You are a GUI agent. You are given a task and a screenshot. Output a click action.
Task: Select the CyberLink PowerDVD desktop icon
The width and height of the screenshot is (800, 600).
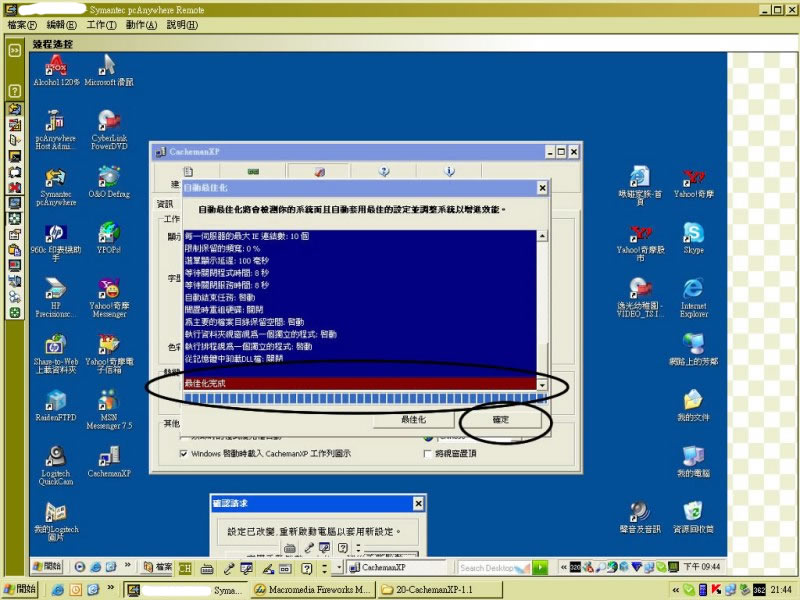[x=109, y=130]
